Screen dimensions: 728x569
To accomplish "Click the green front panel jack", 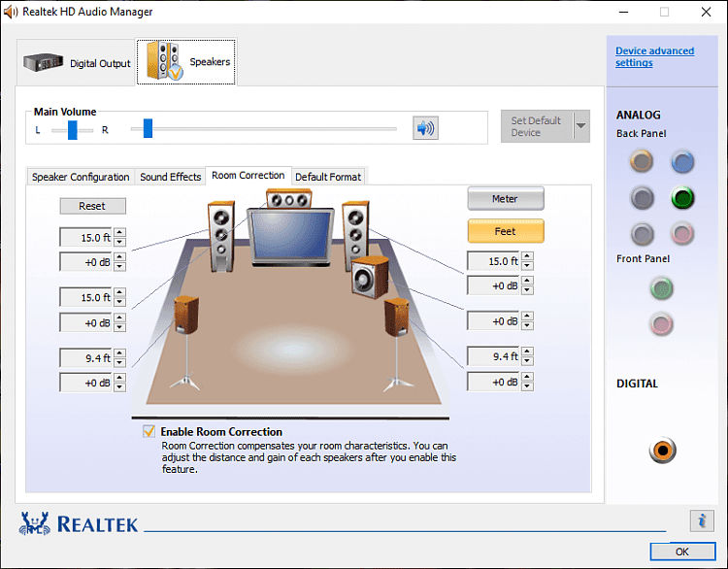I will pyautogui.click(x=661, y=288).
